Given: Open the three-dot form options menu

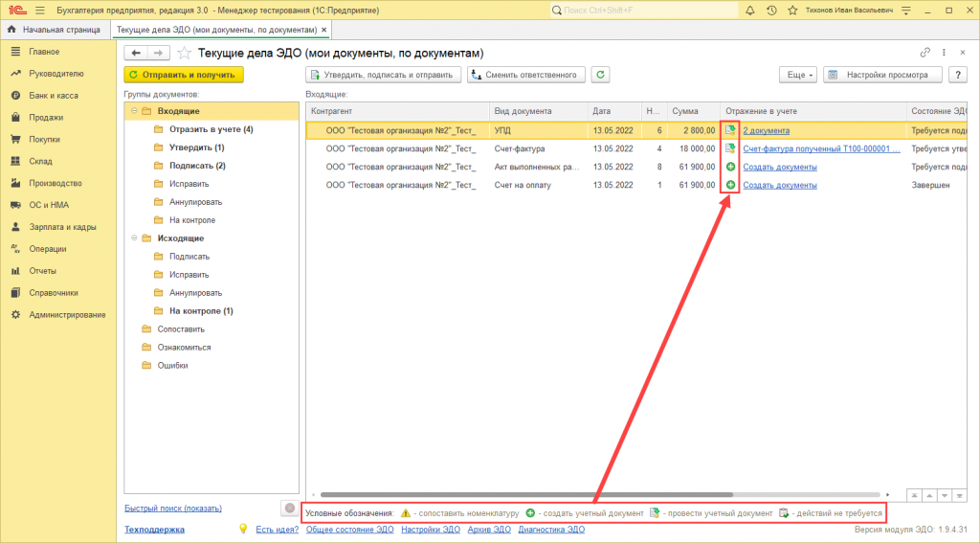Looking at the screenshot, I should pos(944,53).
